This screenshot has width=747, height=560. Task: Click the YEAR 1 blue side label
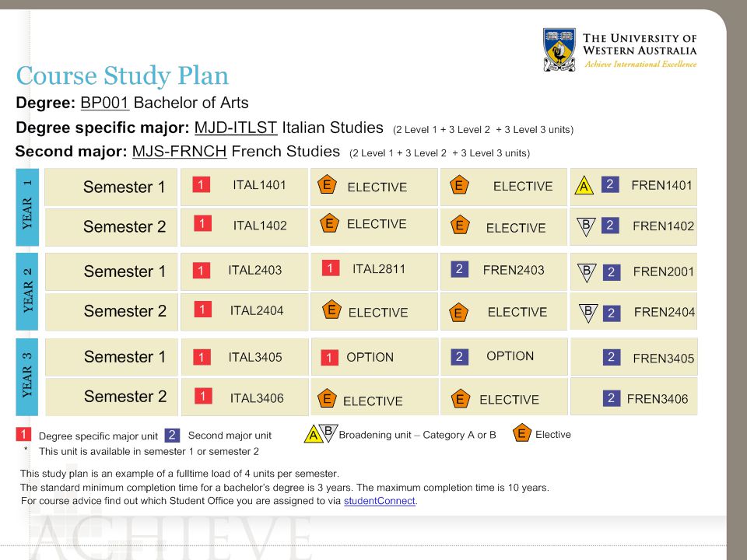click(x=27, y=207)
